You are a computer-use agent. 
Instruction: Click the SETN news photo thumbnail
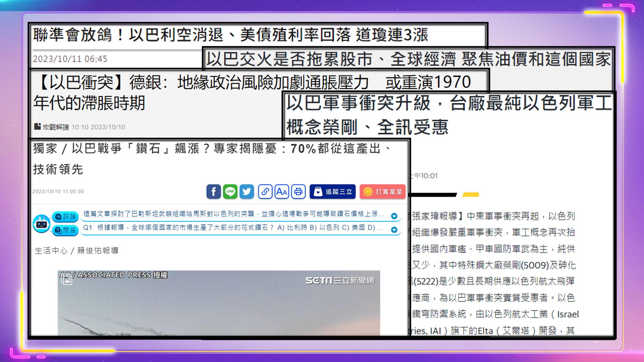coord(219,303)
